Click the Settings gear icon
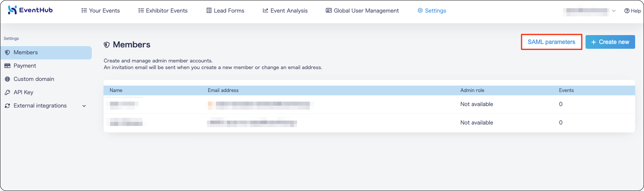This screenshot has width=644, height=191. point(420,11)
